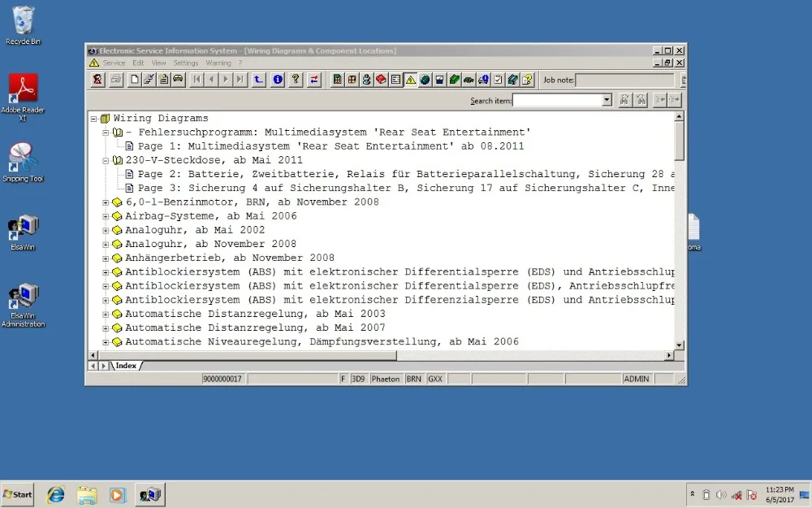
Task: Expand Anhängerbetrieb, ab November 2008 node
Action: (x=106, y=258)
